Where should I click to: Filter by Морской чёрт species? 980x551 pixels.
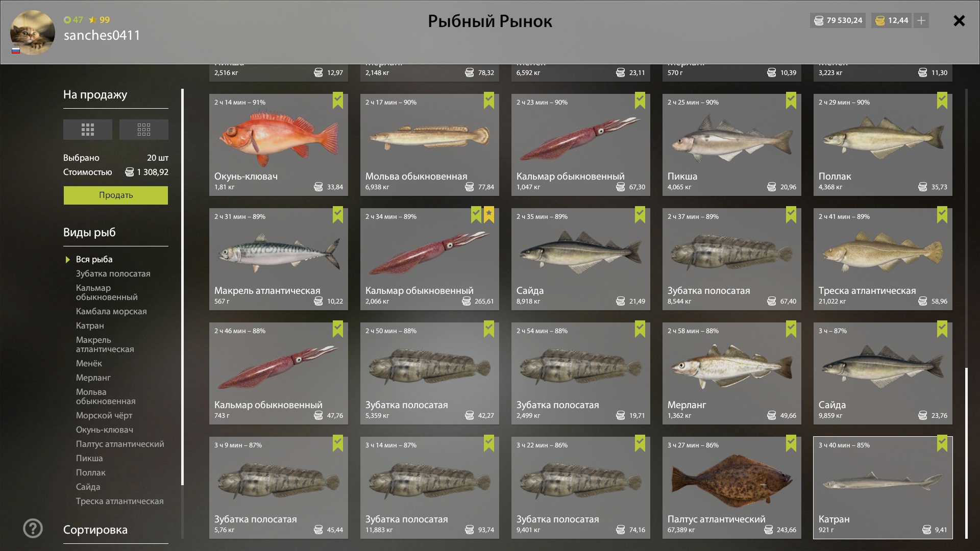[x=104, y=415]
